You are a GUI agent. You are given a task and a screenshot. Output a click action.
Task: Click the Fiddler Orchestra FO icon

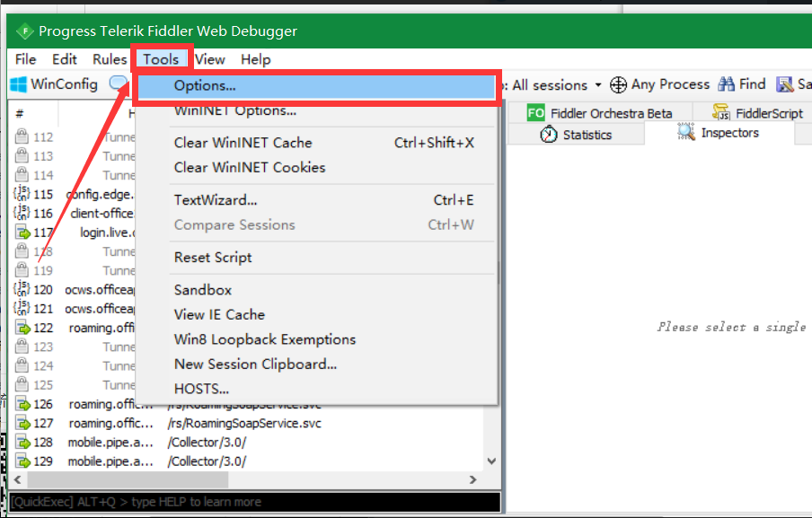[535, 113]
